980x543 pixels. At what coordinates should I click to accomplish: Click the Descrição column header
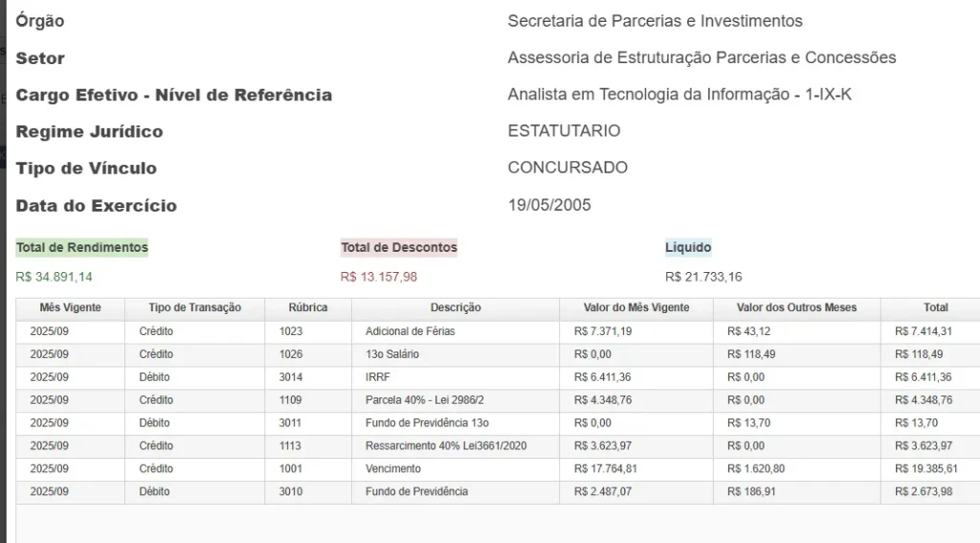click(x=456, y=308)
